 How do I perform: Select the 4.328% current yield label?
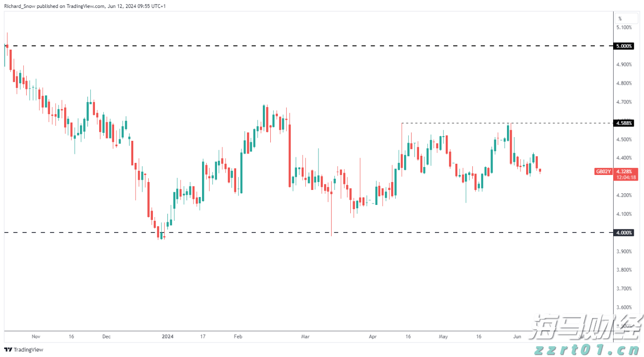coord(625,172)
